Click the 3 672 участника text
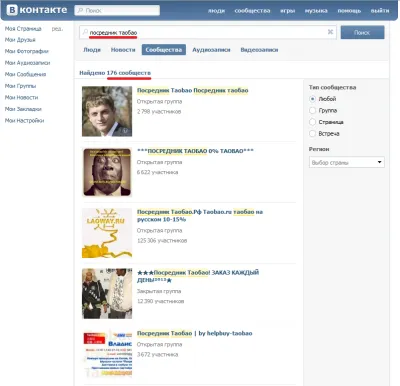The height and width of the screenshot is (386, 400). [x=157, y=355]
